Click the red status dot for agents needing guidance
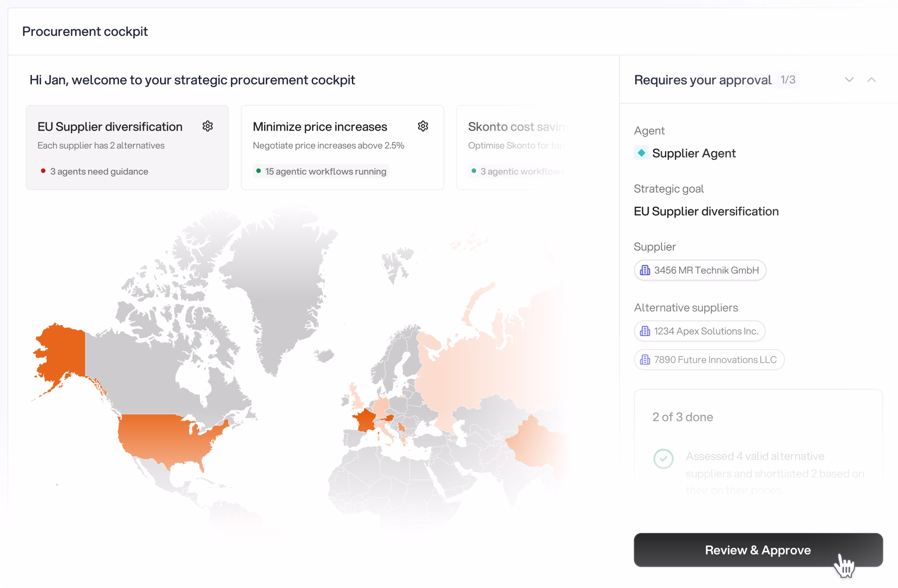The height and width of the screenshot is (588, 898). coord(43,171)
